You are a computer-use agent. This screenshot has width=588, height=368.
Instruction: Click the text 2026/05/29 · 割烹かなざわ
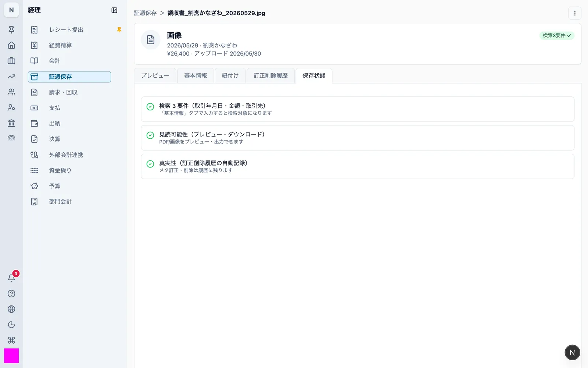202,45
